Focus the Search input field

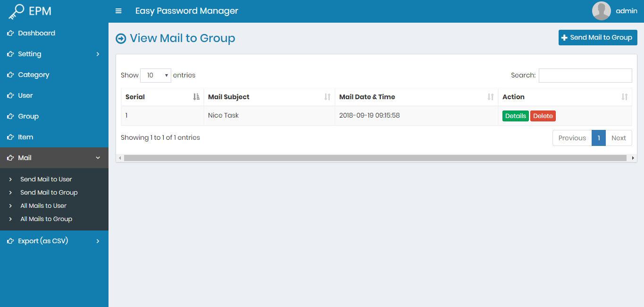pos(585,75)
